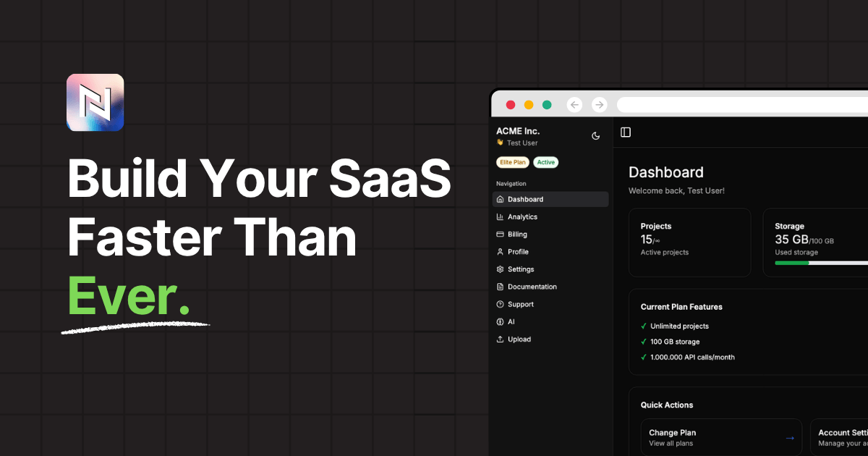Click the browser back arrow button
This screenshot has height=456, width=868.
(574, 105)
